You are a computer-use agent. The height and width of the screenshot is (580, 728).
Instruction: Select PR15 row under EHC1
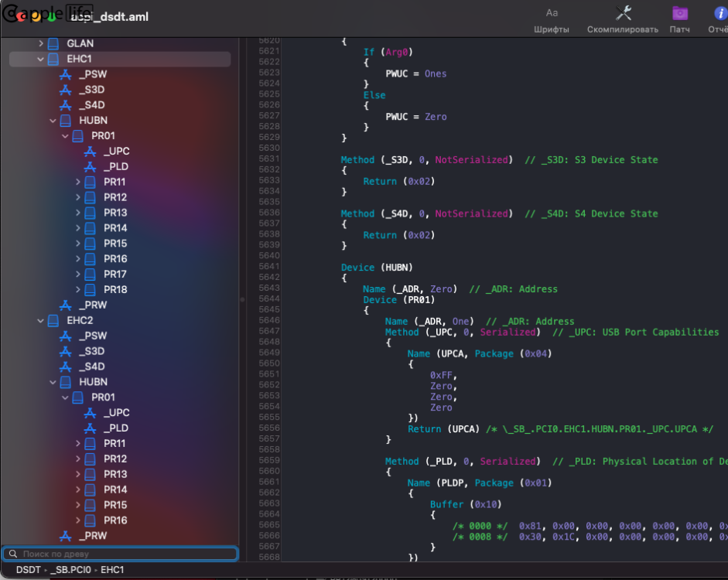point(120,243)
